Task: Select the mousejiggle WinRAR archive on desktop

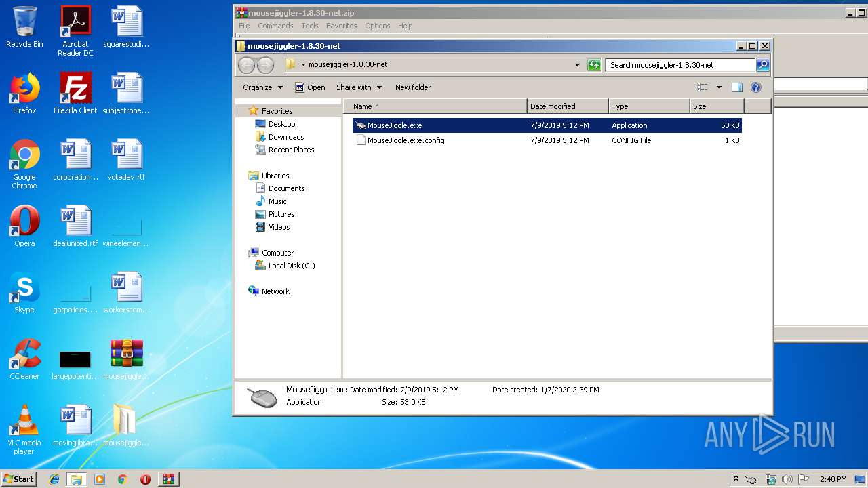Action: click(126, 359)
